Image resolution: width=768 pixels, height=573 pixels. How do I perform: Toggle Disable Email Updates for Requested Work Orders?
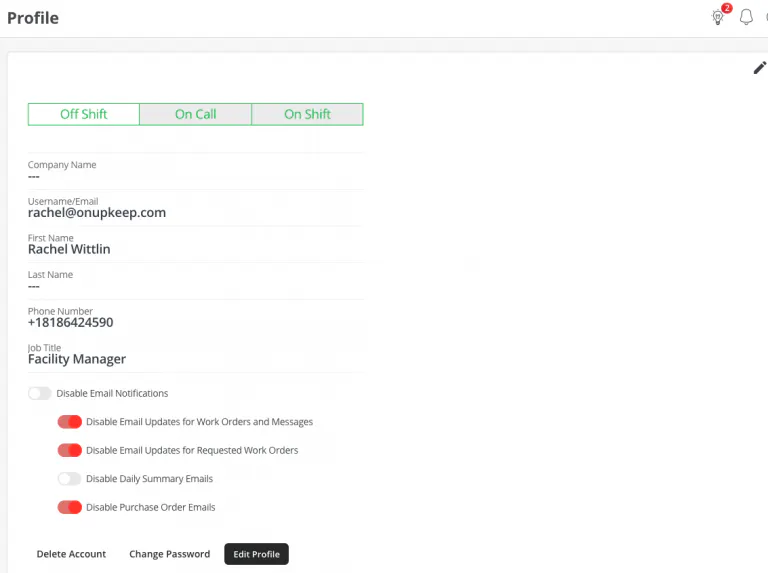(x=70, y=450)
